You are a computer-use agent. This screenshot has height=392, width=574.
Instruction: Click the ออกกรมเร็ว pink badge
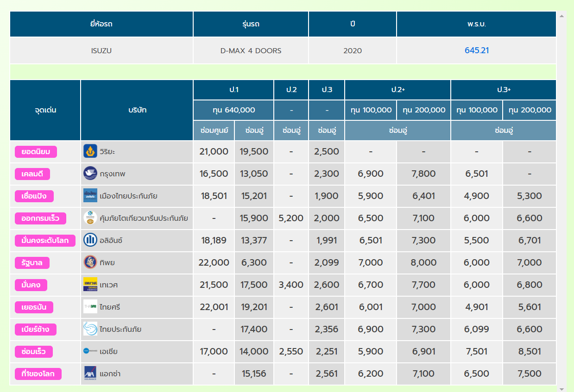pos(40,218)
